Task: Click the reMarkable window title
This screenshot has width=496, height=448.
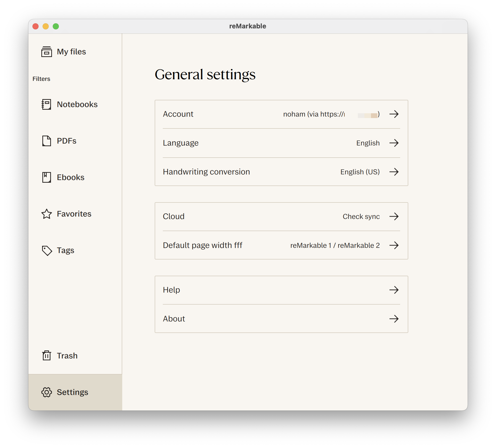Action: click(x=248, y=26)
